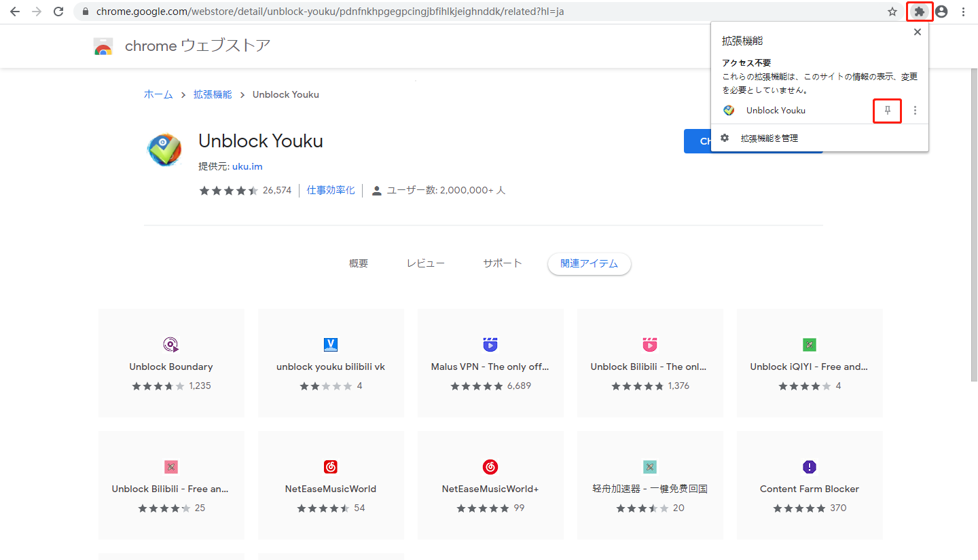This screenshot has height=560, width=978.
Task: Open the NetEaseMusicWorld title with 54 ratings
Action: coord(331,489)
